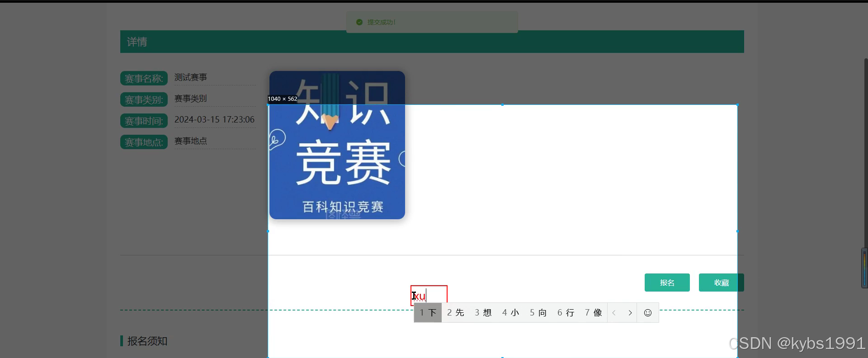Select IME candidate 6 行
The image size is (868, 358).
[566, 313]
